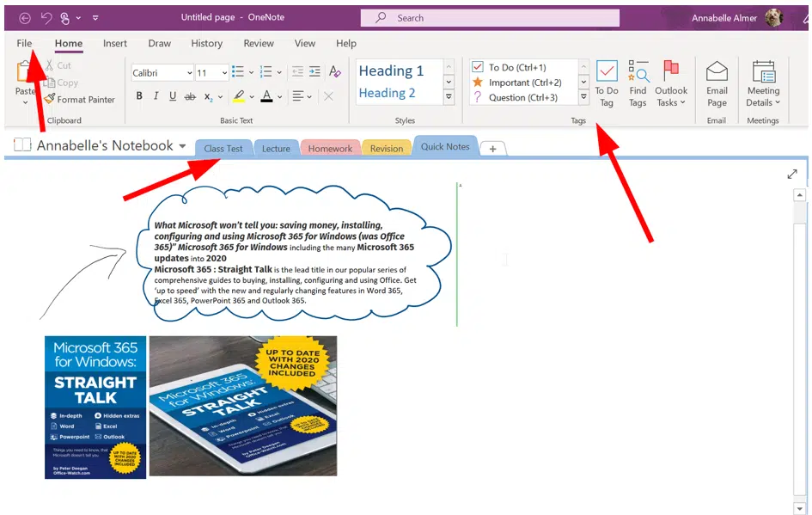Open the Class Test section tab
This screenshot has width=812, height=515.
pyautogui.click(x=223, y=149)
